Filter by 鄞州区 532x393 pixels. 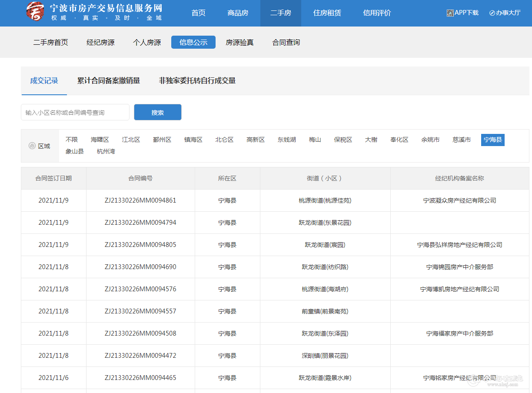[x=162, y=140]
